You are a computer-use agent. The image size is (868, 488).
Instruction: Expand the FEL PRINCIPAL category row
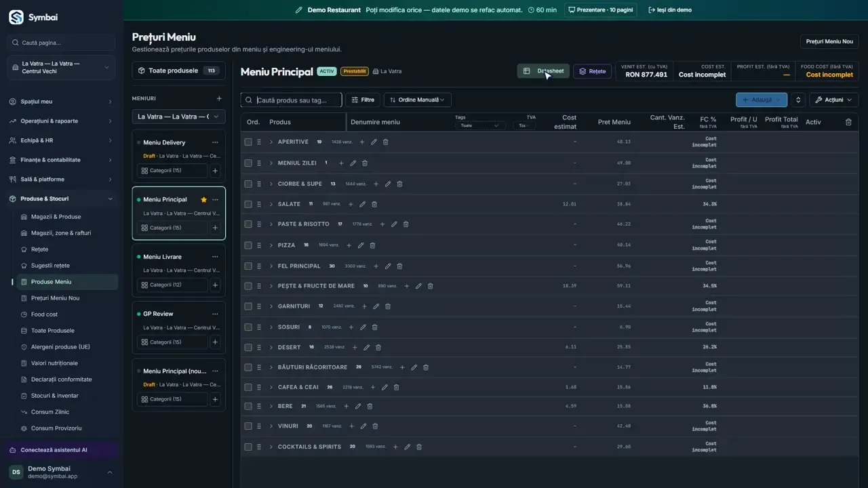(271, 266)
